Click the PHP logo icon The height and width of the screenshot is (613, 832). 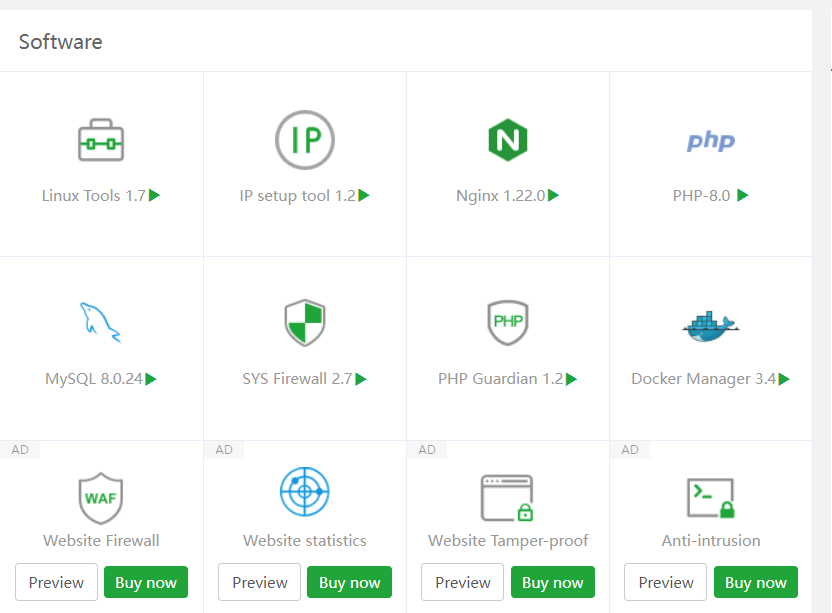coord(711,141)
